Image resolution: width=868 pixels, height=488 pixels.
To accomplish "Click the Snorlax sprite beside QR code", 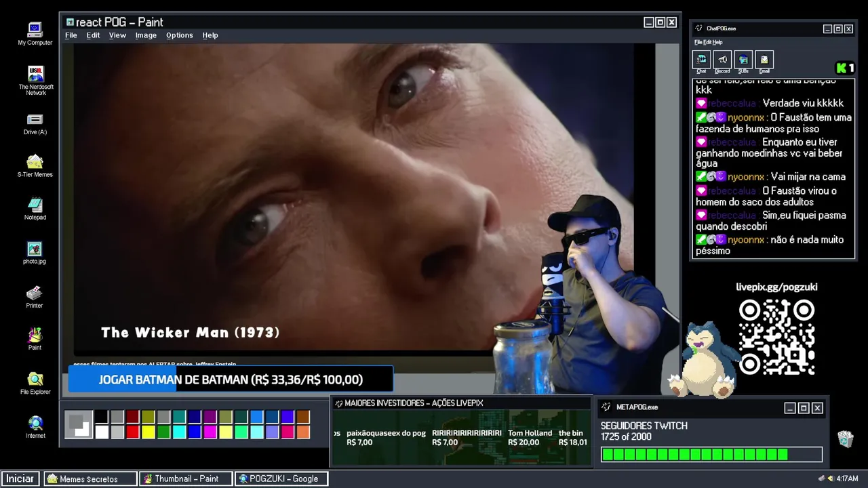I will (703, 359).
